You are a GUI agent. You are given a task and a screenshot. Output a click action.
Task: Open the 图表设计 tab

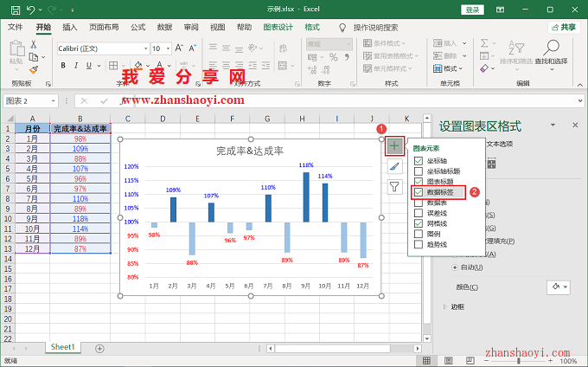click(x=278, y=28)
